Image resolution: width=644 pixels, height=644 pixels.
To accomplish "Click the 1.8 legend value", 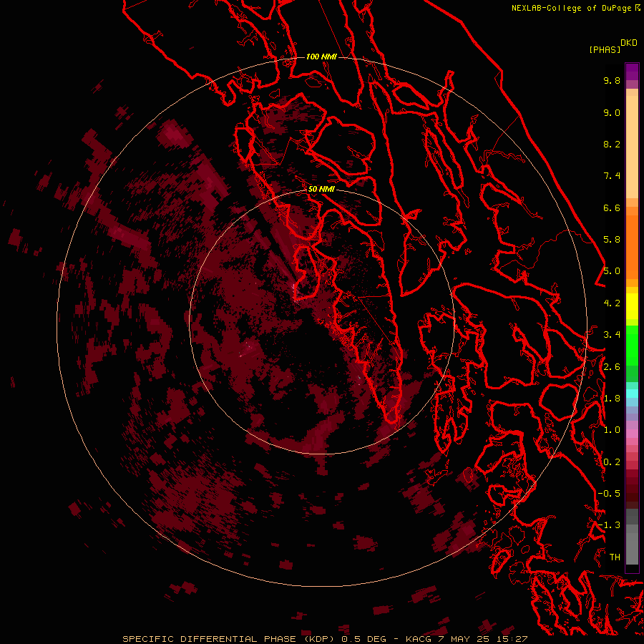I will click(x=612, y=399).
